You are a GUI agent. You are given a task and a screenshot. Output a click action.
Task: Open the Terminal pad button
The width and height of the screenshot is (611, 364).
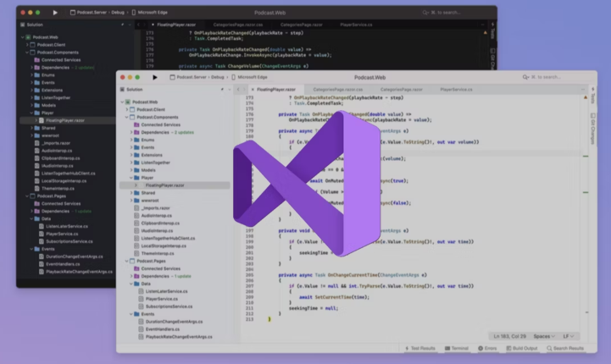coord(457,349)
